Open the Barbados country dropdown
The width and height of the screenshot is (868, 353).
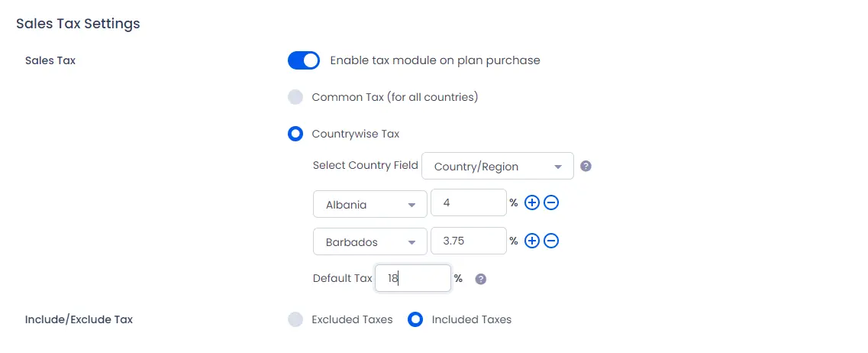[x=369, y=241]
